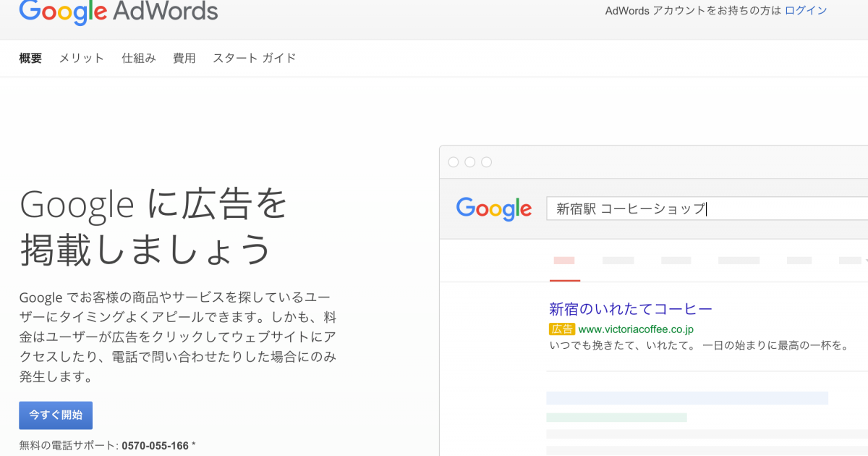
Task: Click the third window circle in mock browser
Action: [487, 162]
